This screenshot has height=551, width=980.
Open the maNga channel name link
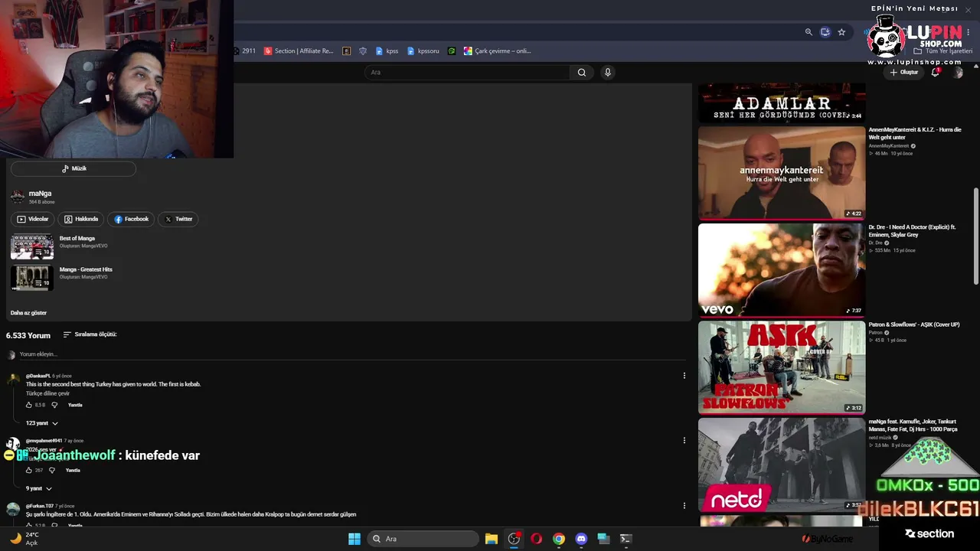(40, 194)
